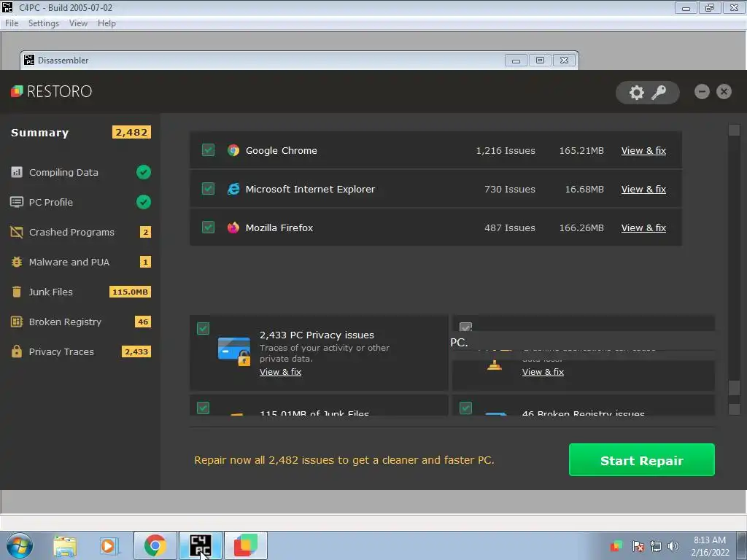The width and height of the screenshot is (747, 560).
Task: Click the Crashed Programs icon
Action: [x=17, y=232]
